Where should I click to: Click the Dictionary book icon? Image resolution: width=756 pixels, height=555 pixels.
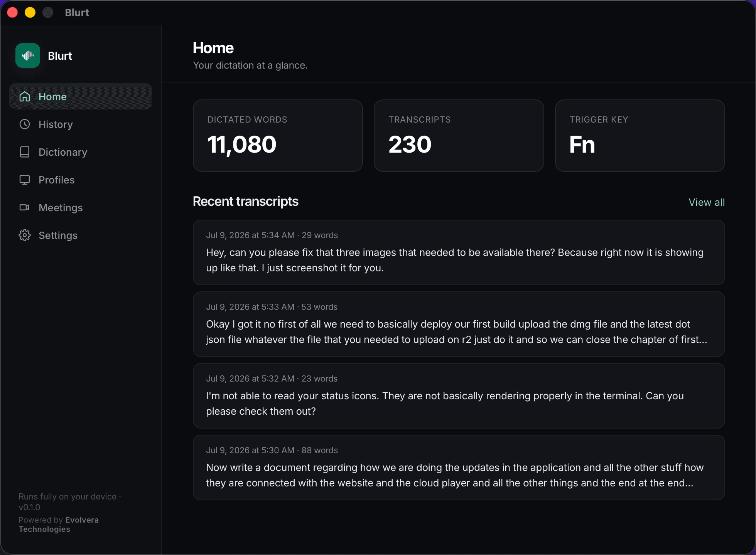(25, 152)
